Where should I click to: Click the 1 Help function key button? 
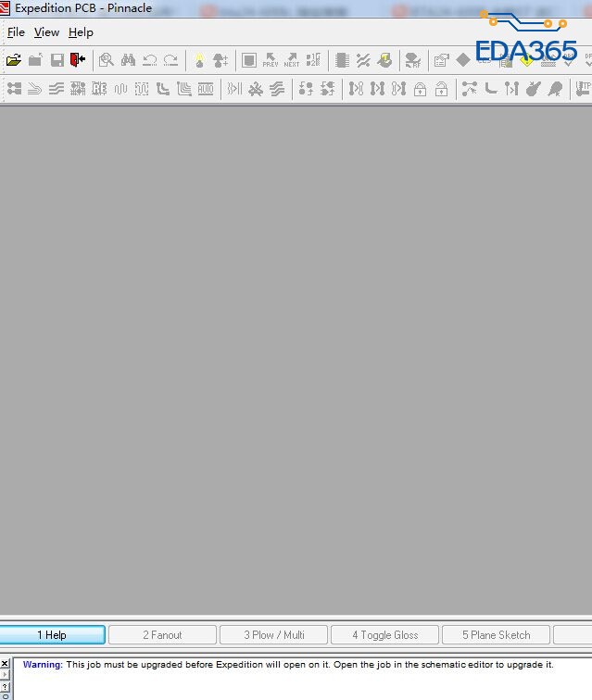52,635
